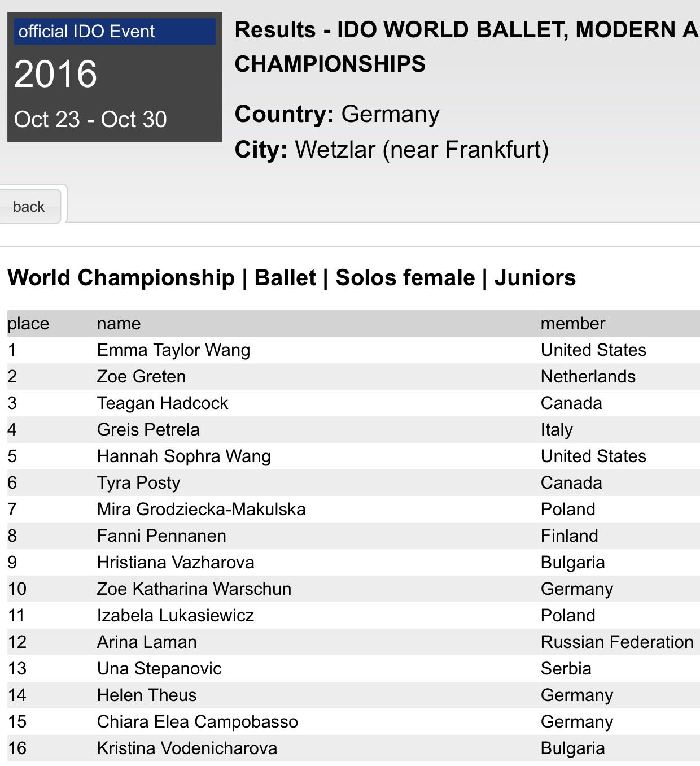Select the Mira Grodziecka-Makulska entry
The height and width of the screenshot is (766, 700).
201,510
